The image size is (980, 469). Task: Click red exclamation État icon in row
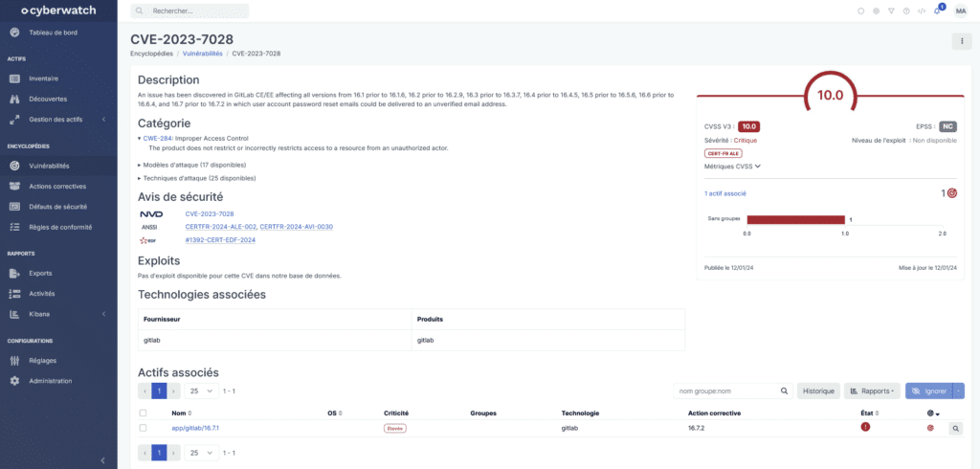865,427
